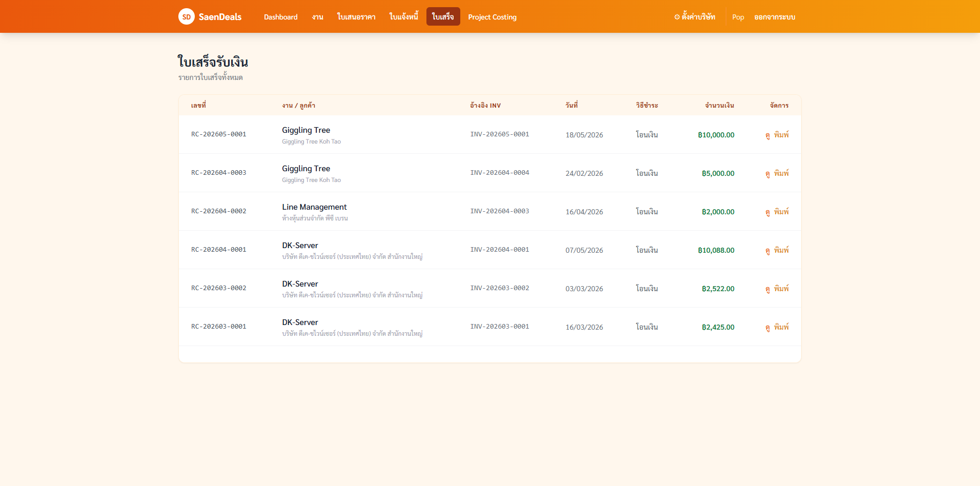
Task: Open the Project Costing page
Action: coord(492,17)
